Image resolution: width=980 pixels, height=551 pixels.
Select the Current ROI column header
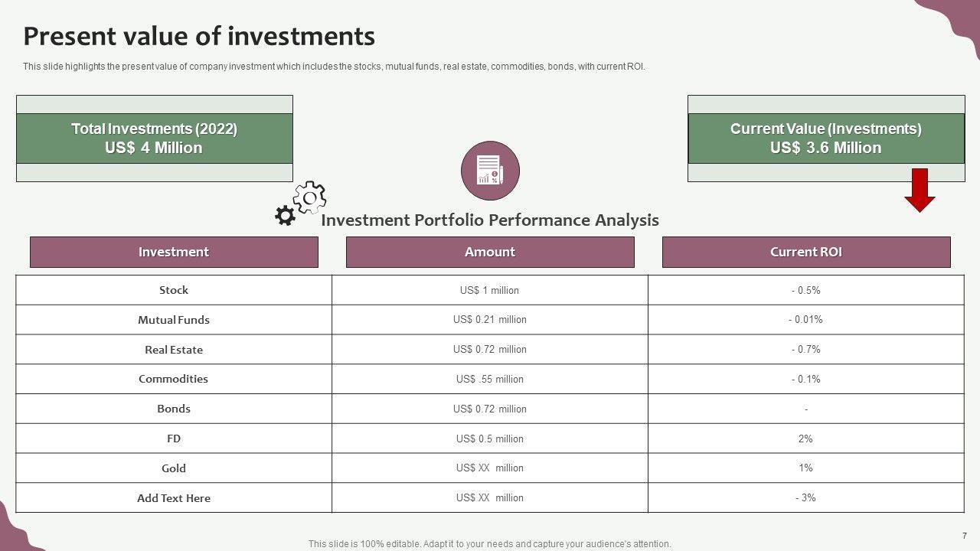(x=805, y=252)
